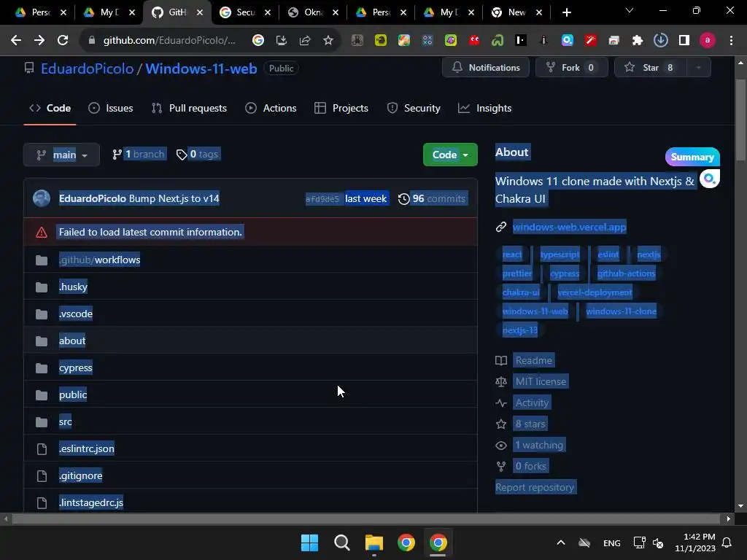Click the vercel-deployment topic tag

tap(595, 292)
